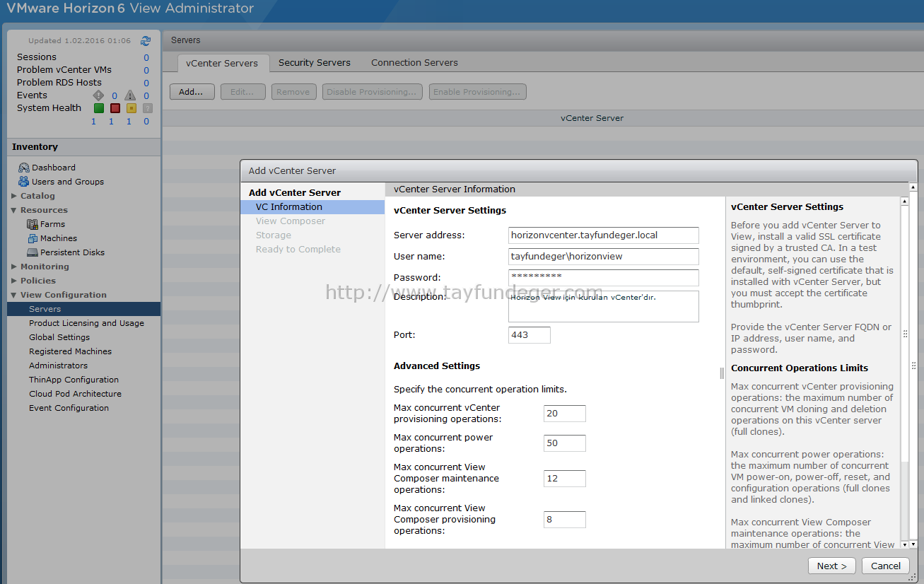
Task: Click the refresh icon next to Updated time
Action: (x=146, y=41)
